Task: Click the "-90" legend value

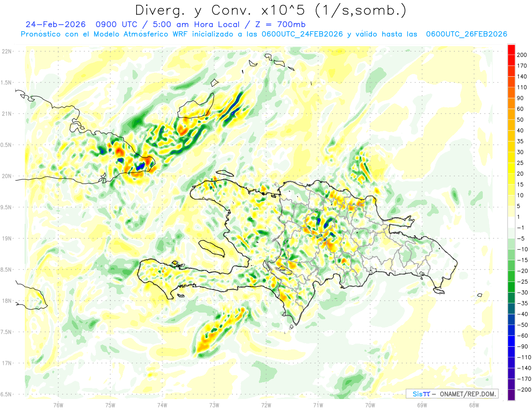Action: (x=522, y=347)
